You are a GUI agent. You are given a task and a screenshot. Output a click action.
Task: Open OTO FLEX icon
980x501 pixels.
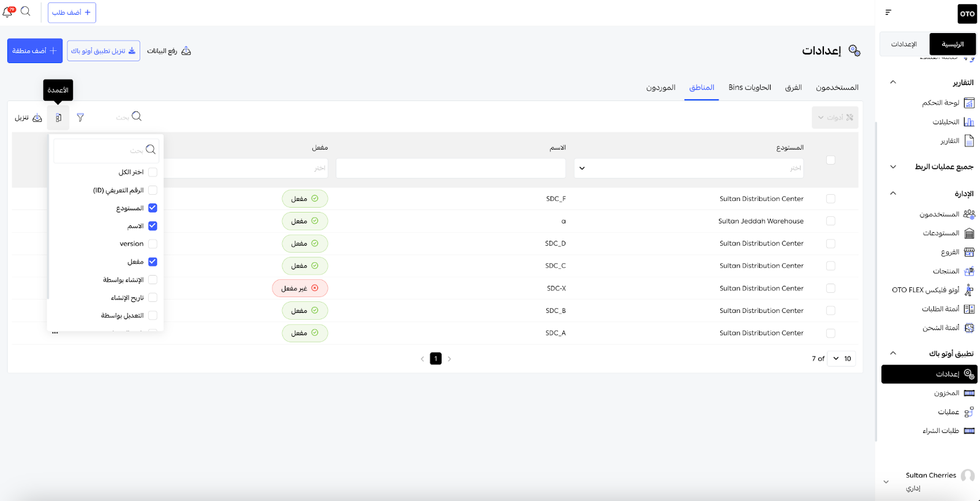(969, 290)
